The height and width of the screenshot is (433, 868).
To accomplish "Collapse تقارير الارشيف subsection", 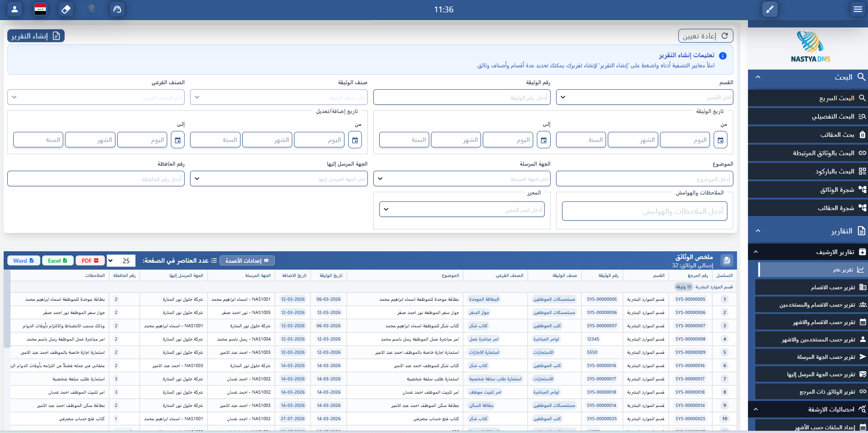I will tap(756, 252).
